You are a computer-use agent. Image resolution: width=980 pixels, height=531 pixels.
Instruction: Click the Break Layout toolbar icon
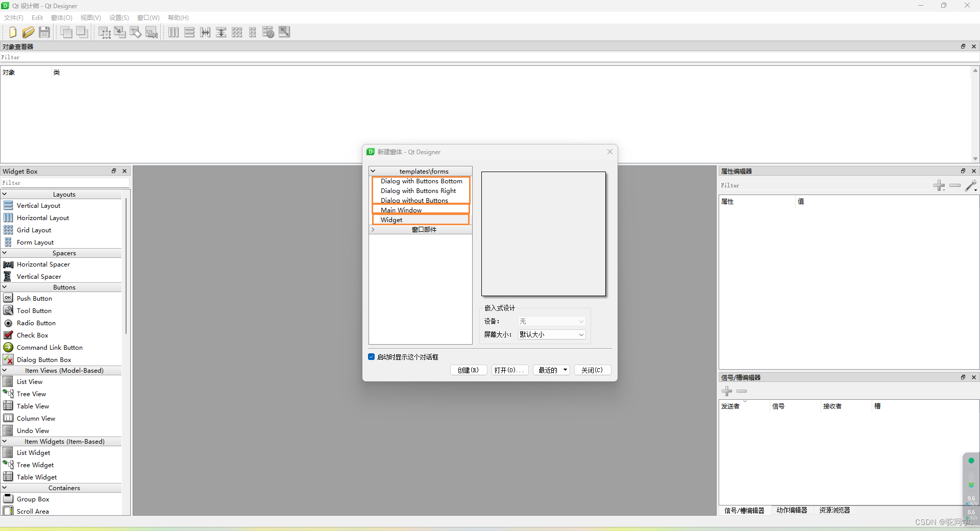click(268, 32)
